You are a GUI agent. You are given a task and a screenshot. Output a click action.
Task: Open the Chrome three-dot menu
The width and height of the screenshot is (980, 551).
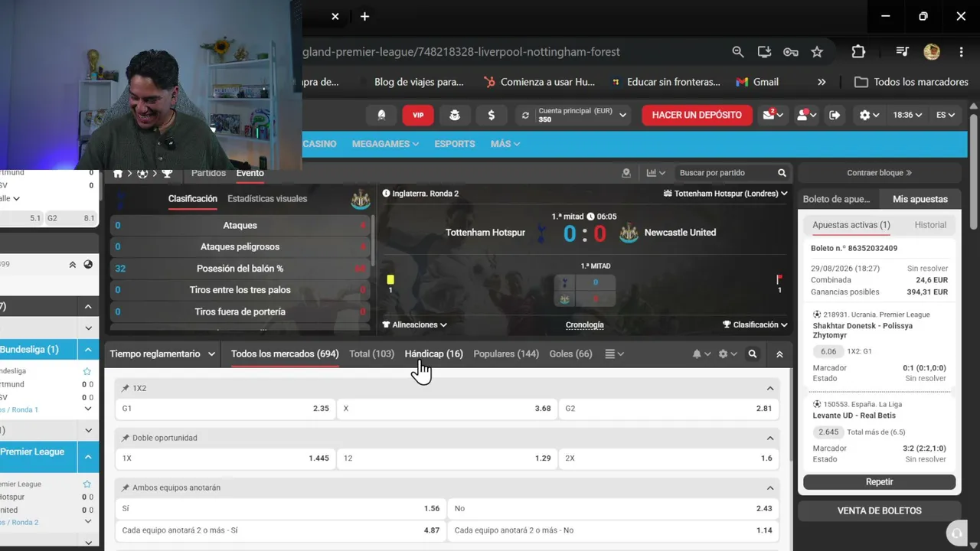pos(961,52)
